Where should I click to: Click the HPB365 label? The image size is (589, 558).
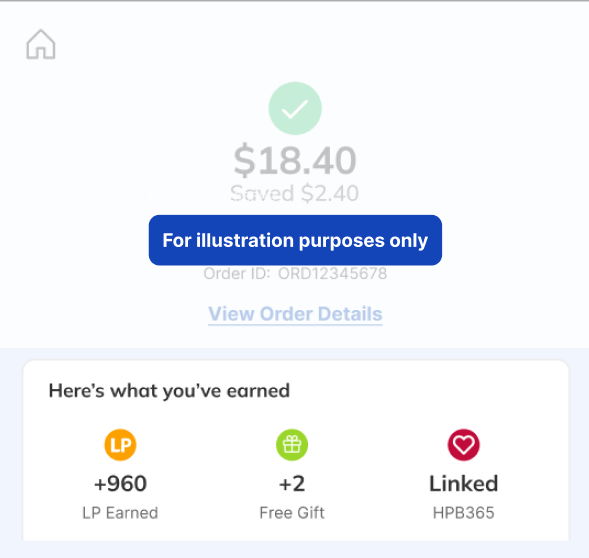pos(464,513)
